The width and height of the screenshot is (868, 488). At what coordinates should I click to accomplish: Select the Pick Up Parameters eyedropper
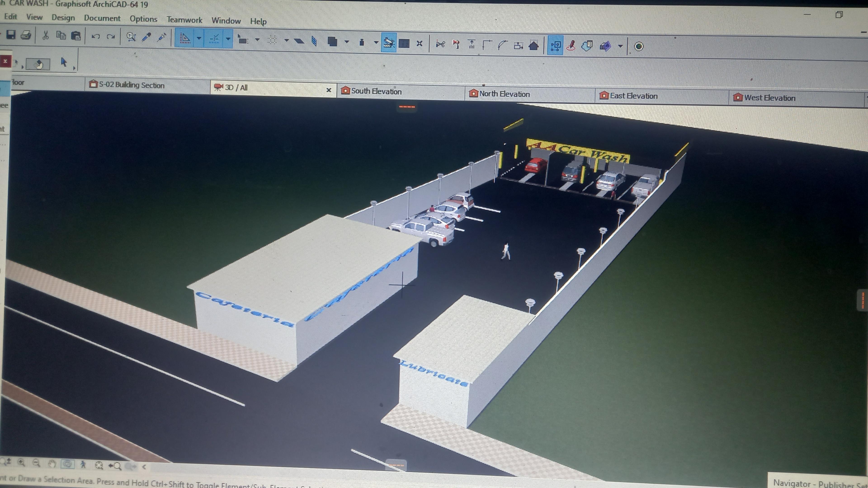pos(146,37)
